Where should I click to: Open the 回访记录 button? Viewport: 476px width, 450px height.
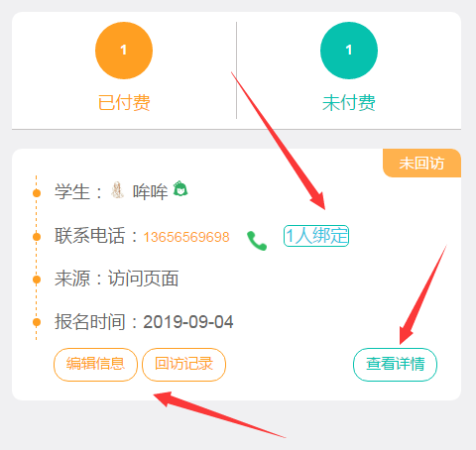pos(183,365)
